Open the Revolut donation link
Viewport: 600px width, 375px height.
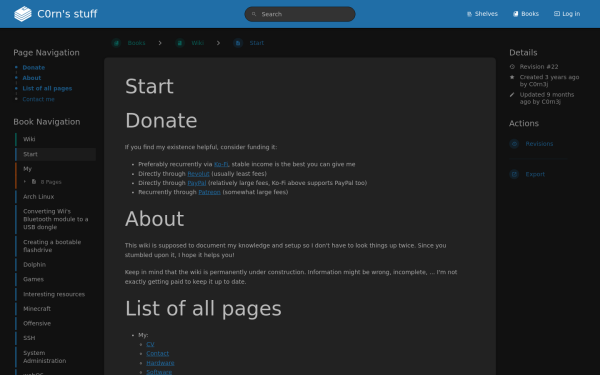pyautogui.click(x=198, y=174)
